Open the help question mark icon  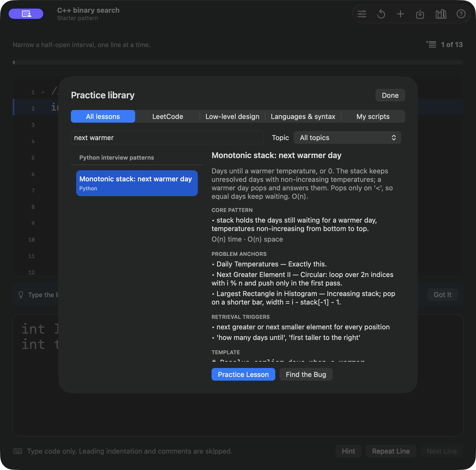tap(461, 14)
